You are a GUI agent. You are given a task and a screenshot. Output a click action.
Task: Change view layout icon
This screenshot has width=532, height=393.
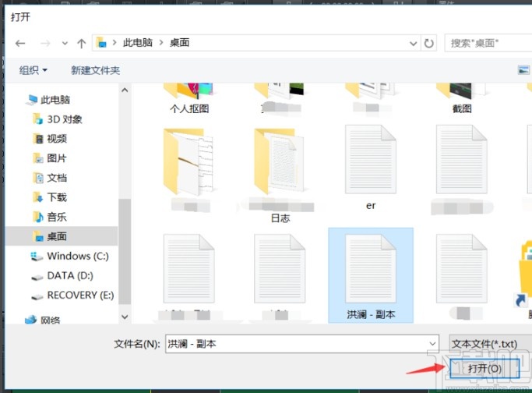523,70
